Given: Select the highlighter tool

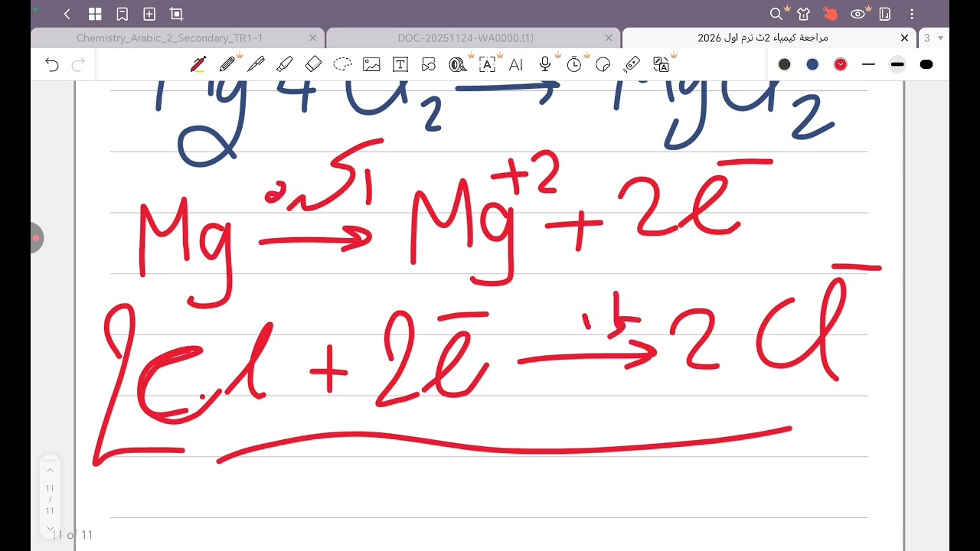Looking at the screenshot, I should 284,64.
